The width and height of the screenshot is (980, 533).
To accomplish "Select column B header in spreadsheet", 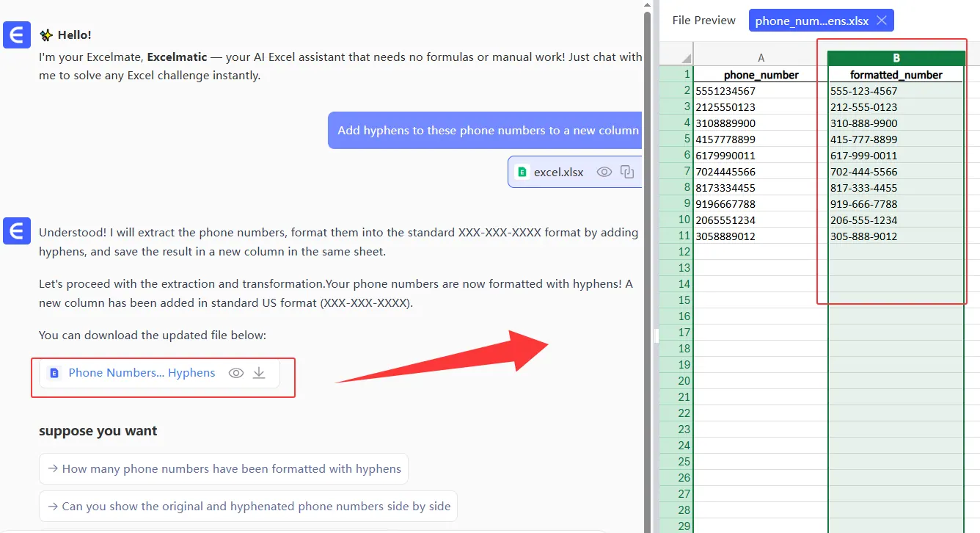I will pos(896,58).
